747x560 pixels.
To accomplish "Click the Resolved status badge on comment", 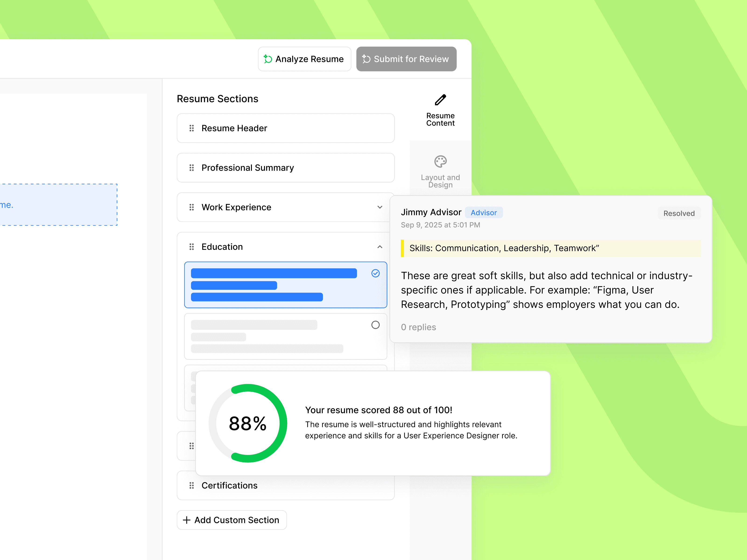I will click(679, 213).
